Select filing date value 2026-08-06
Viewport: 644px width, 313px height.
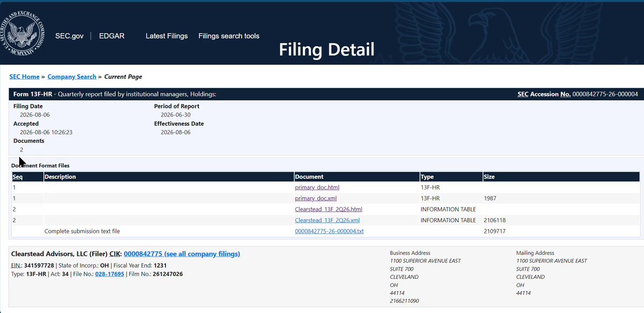point(35,115)
